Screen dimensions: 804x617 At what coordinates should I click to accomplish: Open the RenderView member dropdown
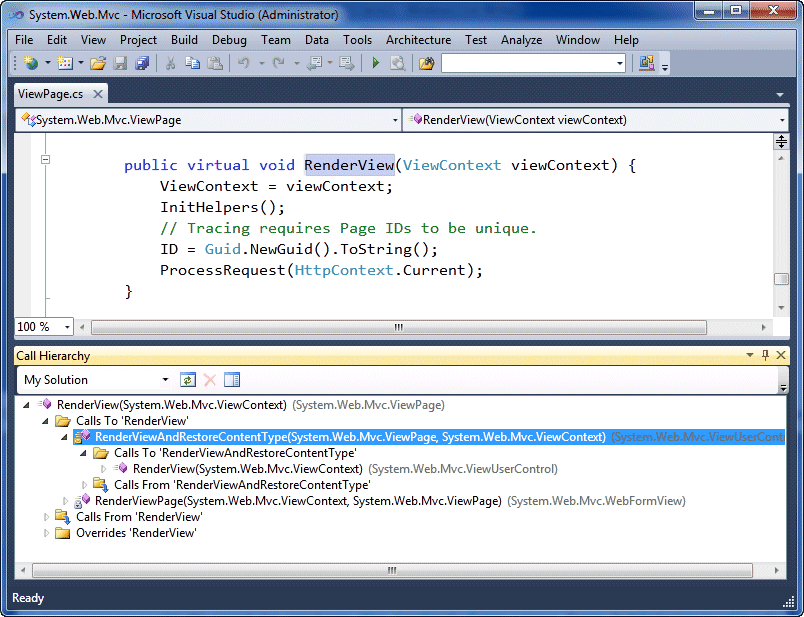click(782, 121)
